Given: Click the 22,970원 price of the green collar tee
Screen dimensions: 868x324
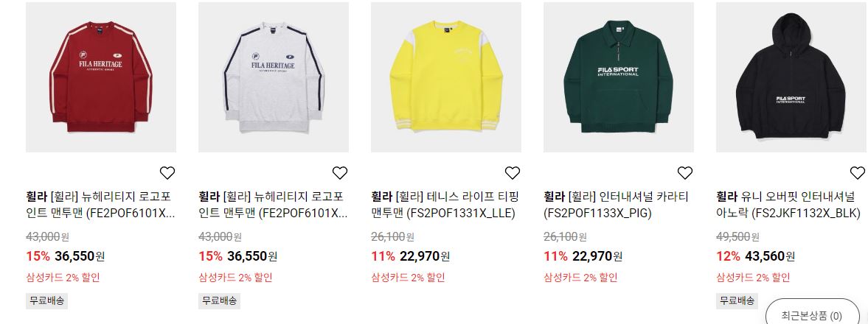Looking at the screenshot, I should click(x=597, y=256).
